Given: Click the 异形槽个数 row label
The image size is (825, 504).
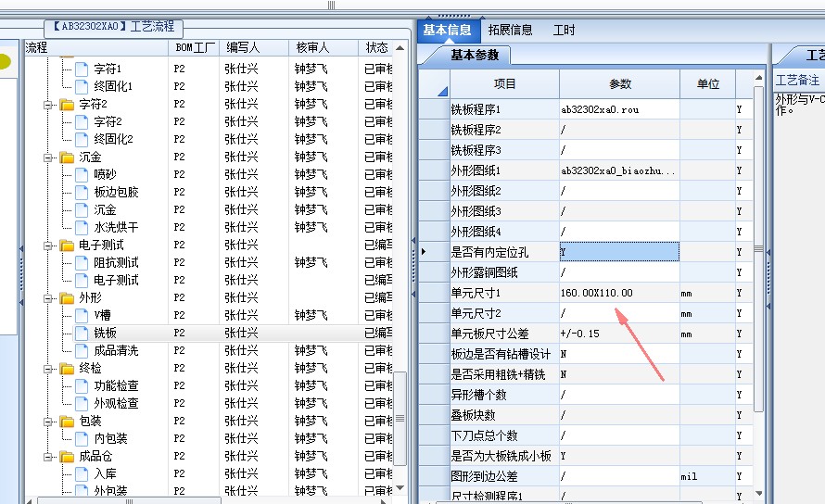Looking at the screenshot, I should coord(478,395).
